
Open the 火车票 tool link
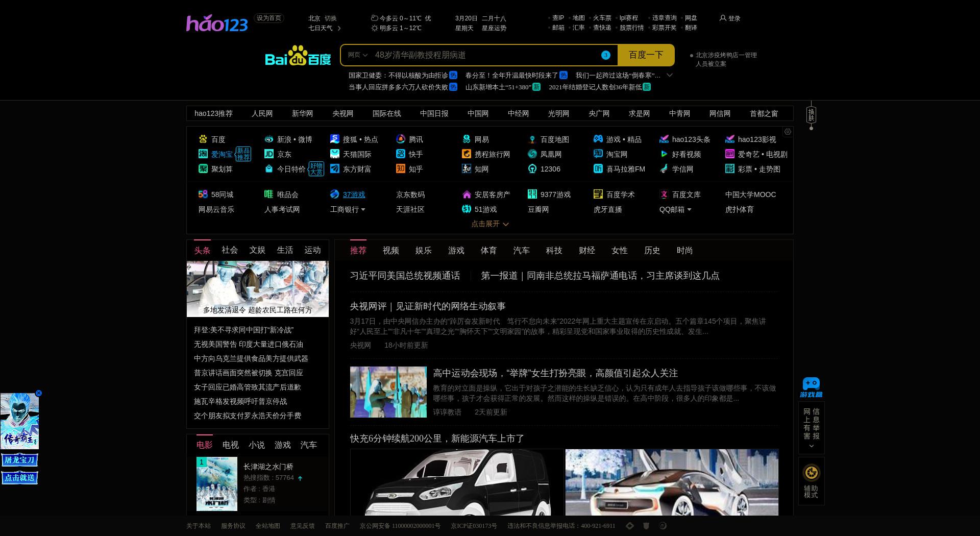coord(602,18)
